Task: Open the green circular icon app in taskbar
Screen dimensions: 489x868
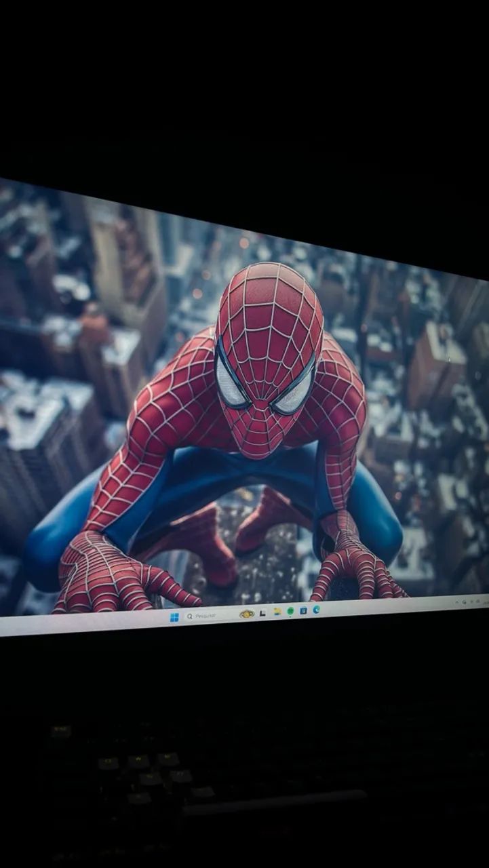Action: click(x=290, y=611)
